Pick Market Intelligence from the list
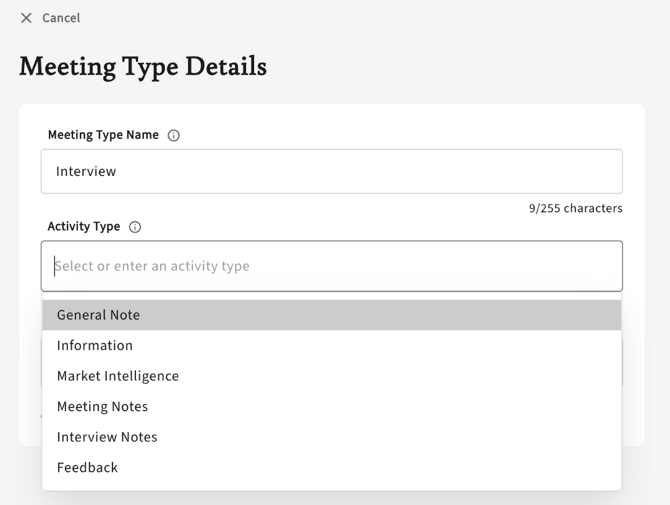The width and height of the screenshot is (670, 505). pyautogui.click(x=118, y=376)
